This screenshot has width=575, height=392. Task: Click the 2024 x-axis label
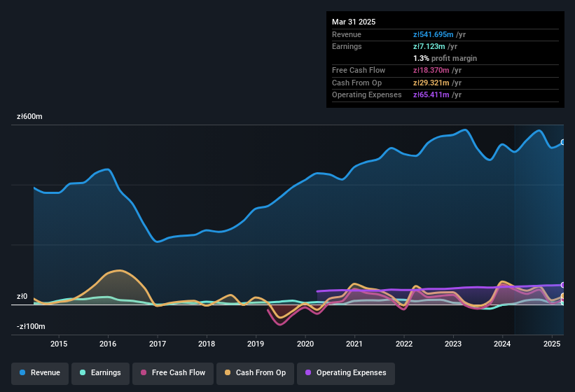[502, 344]
